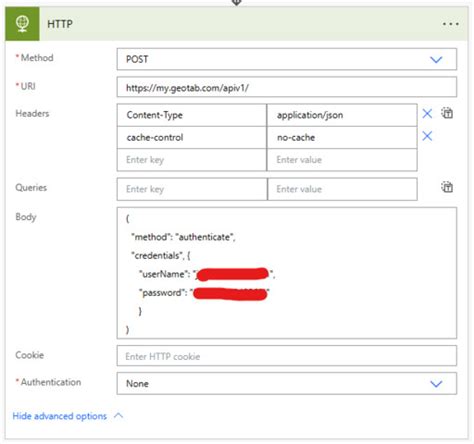Screen dimensions: 474x444
Task: Delete the Content-Type header row
Action: click(427, 114)
